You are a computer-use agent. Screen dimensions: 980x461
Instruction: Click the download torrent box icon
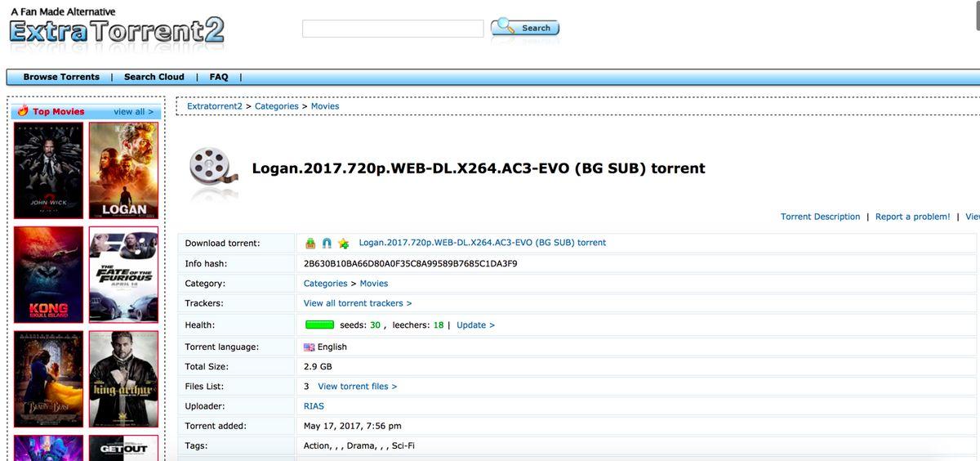(310, 243)
